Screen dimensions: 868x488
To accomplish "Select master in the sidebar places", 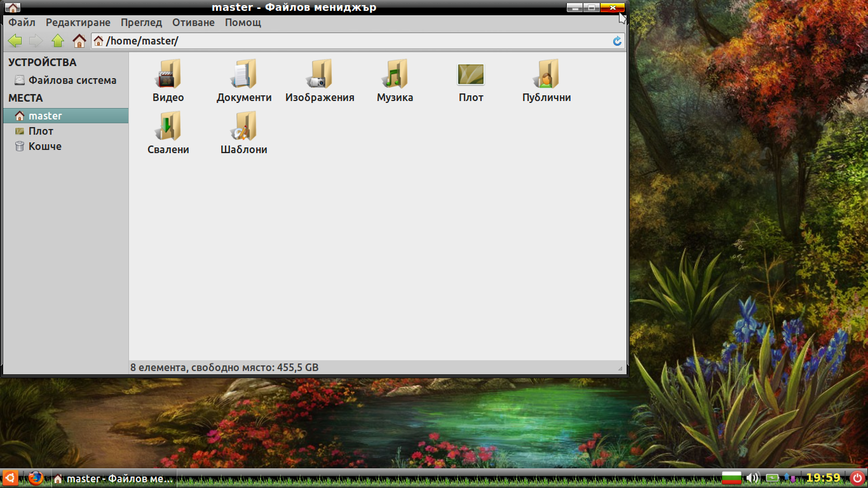I will point(65,116).
